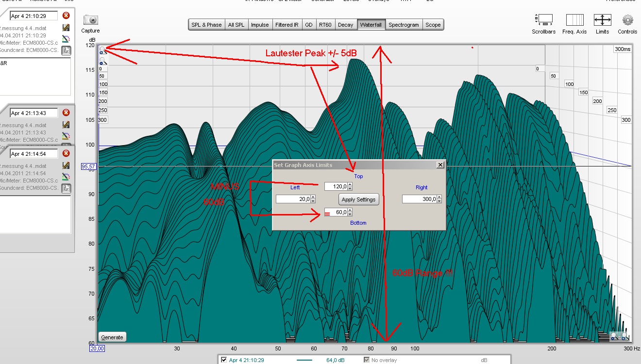The height and width of the screenshot is (364, 641).
Task: Click the Left limit field showing 20,0
Action: tap(293, 199)
